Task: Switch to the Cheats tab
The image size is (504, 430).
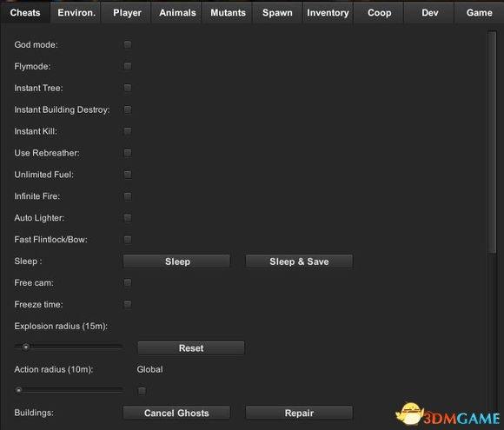Action: (25, 12)
